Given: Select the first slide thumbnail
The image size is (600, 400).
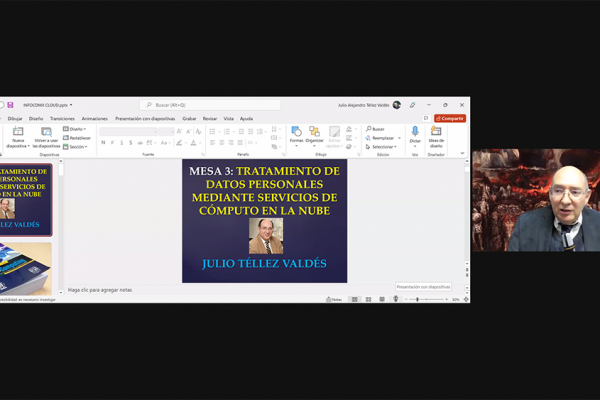Looking at the screenshot, I should point(26,200).
